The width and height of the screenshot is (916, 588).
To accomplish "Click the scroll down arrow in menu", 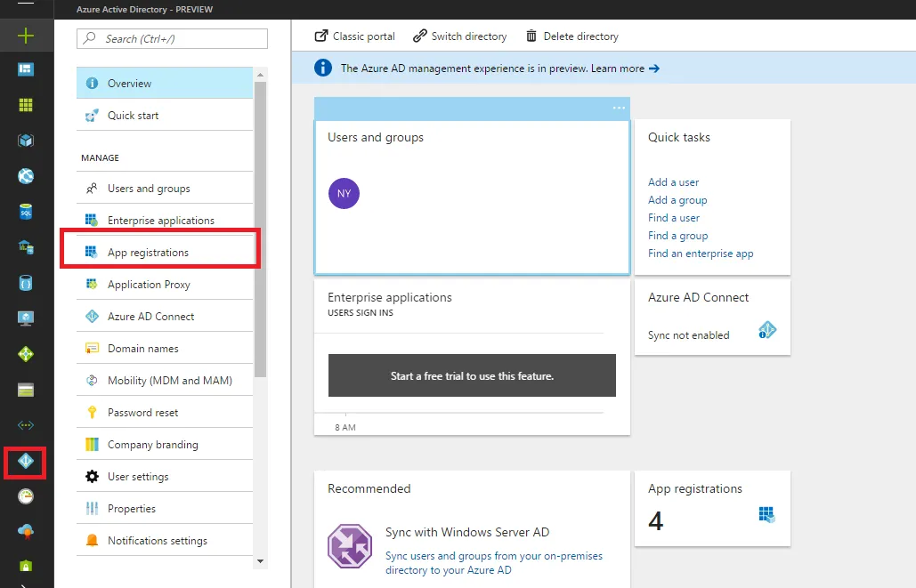I will pos(260,561).
